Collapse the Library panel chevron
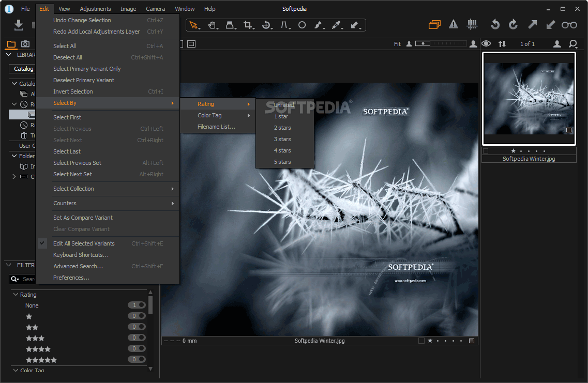 click(9, 55)
